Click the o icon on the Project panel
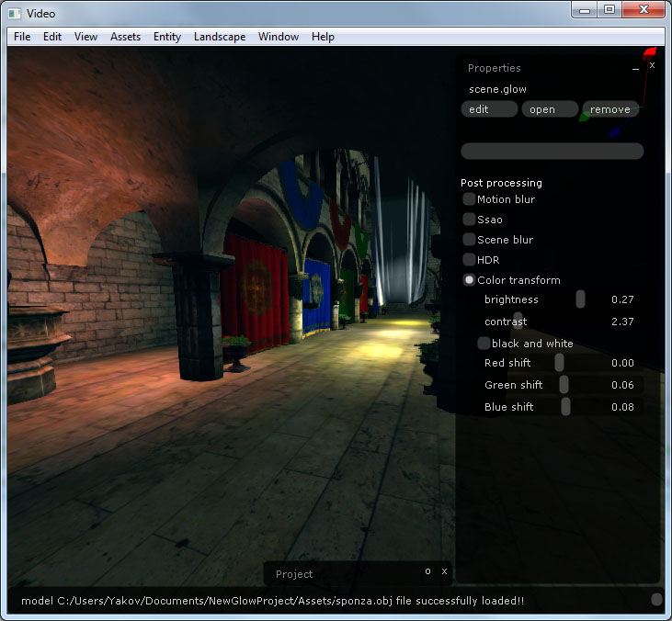Viewport: 672px width, 621px height. (x=427, y=571)
